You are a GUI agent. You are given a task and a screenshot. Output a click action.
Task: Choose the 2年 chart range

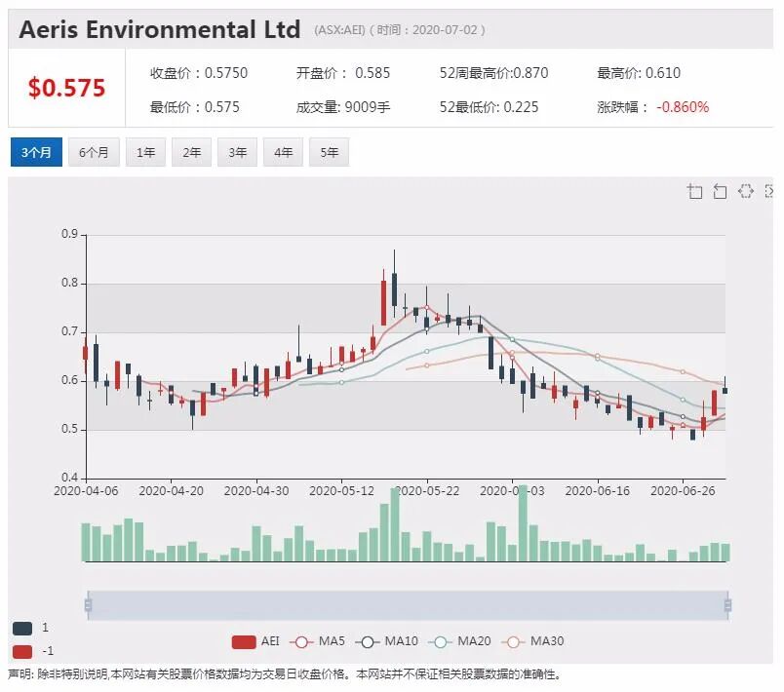pyautogui.click(x=191, y=152)
